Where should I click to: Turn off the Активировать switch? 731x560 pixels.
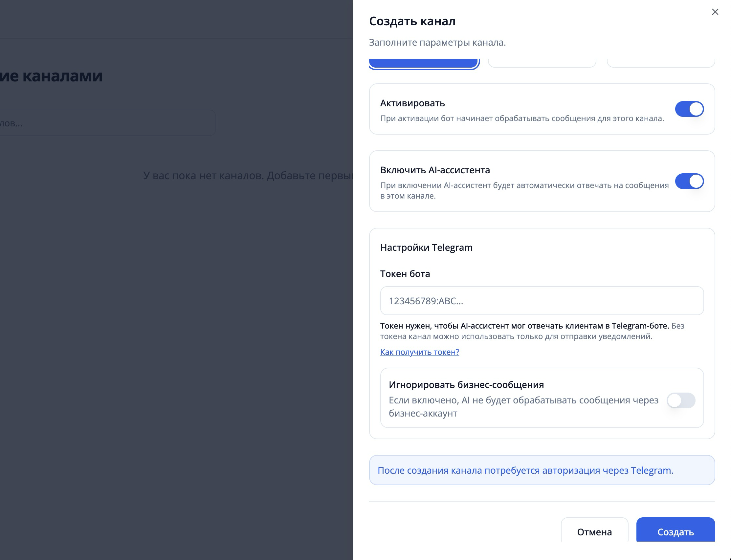click(x=689, y=109)
